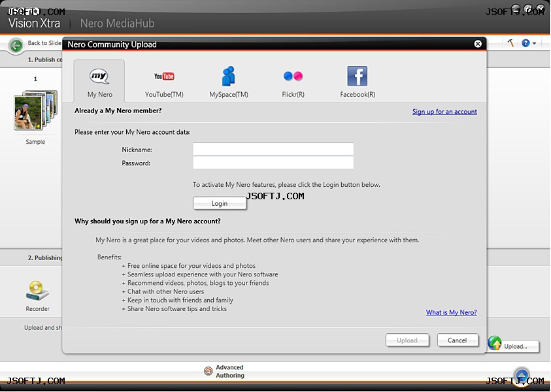Open the Advanced Authoring icon
This screenshot has height=392, width=551.
click(209, 370)
